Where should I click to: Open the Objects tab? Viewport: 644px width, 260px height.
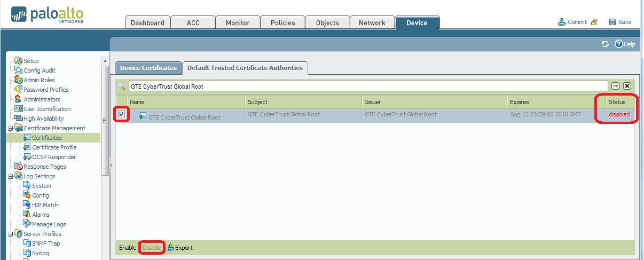[x=327, y=22]
